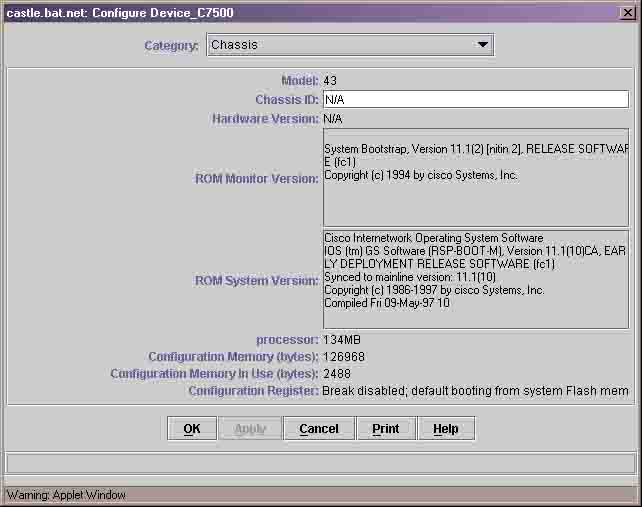Click the Configuration Memory value 126968
642x507 pixels.
344,357
